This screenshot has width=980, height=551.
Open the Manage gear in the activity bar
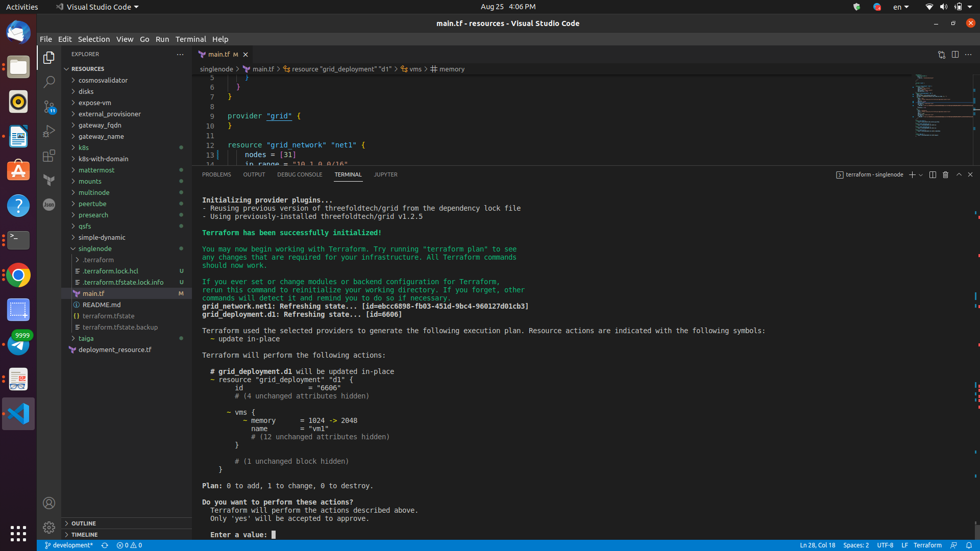coord(49,528)
